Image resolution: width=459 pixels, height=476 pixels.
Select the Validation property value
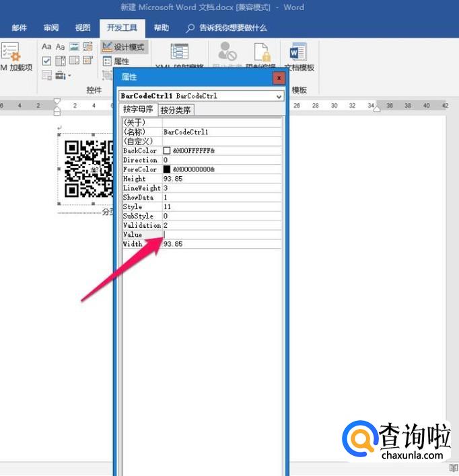click(x=222, y=225)
